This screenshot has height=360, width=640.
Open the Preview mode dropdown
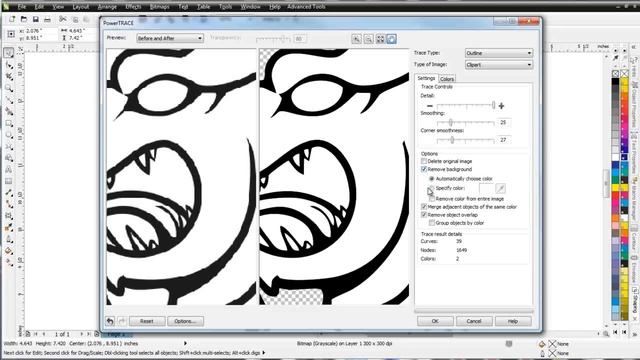[170, 38]
